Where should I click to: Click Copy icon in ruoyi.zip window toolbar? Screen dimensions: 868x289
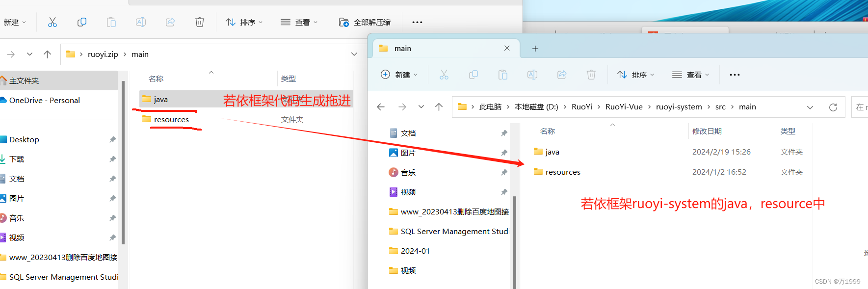[x=82, y=22]
